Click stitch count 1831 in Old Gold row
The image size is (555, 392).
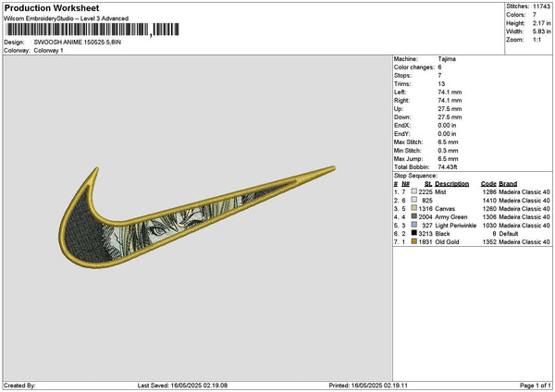tap(425, 242)
